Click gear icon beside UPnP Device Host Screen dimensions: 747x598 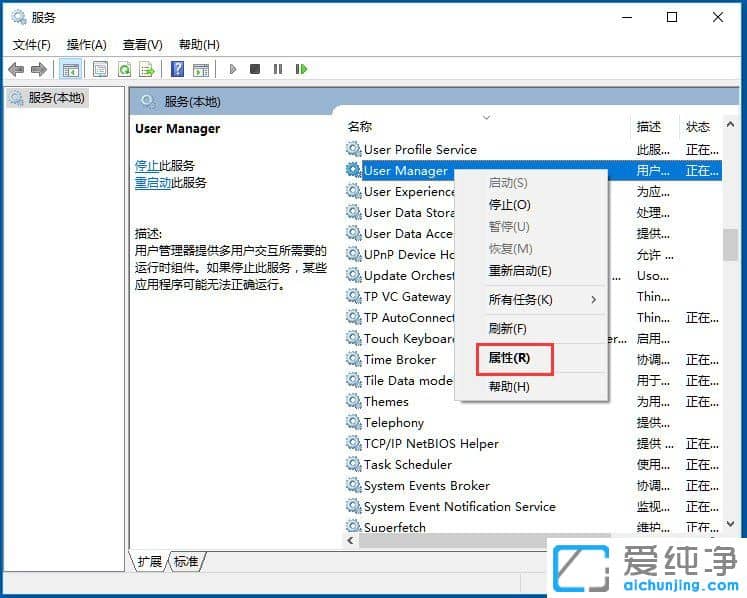[353, 254]
